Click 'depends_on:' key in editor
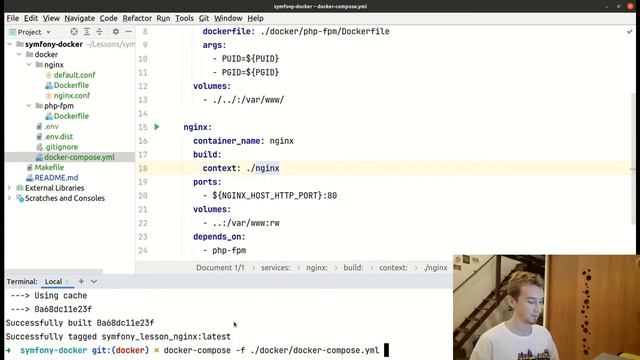This screenshot has height=360, width=640. click(219, 237)
